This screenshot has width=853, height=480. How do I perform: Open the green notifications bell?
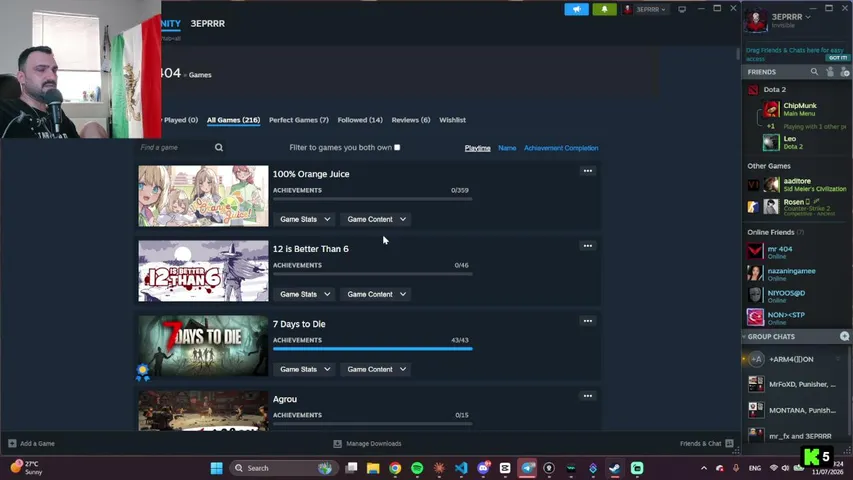[x=604, y=9]
